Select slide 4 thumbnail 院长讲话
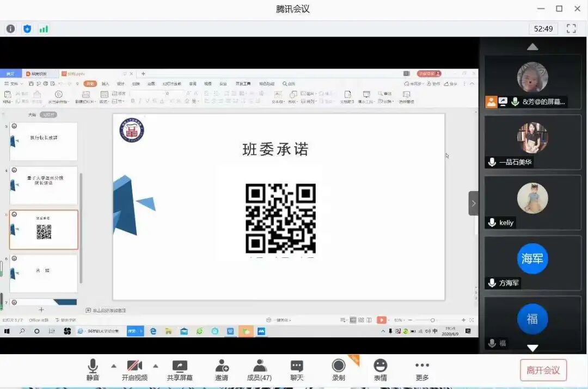Screen dimensions: 588x389 (x=44, y=186)
